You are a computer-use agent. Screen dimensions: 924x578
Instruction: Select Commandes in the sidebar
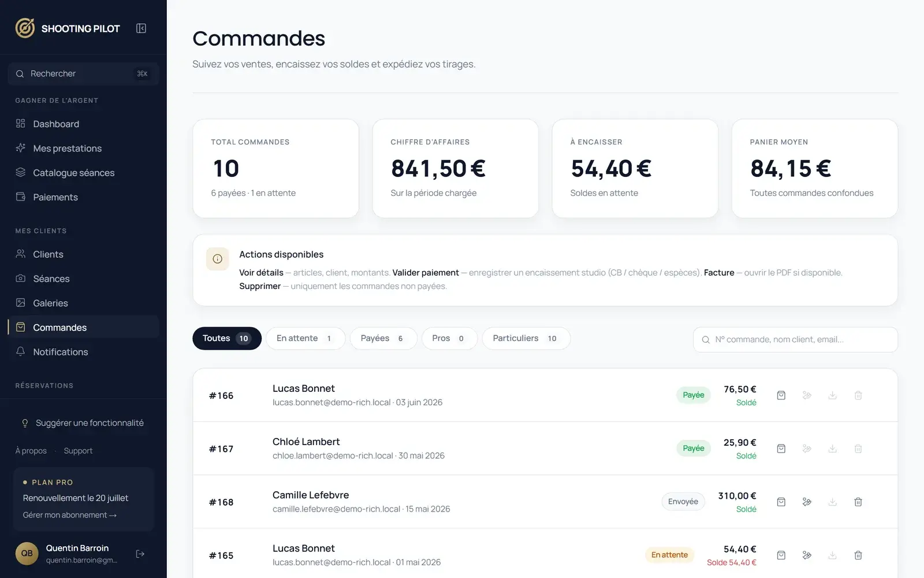(84, 327)
